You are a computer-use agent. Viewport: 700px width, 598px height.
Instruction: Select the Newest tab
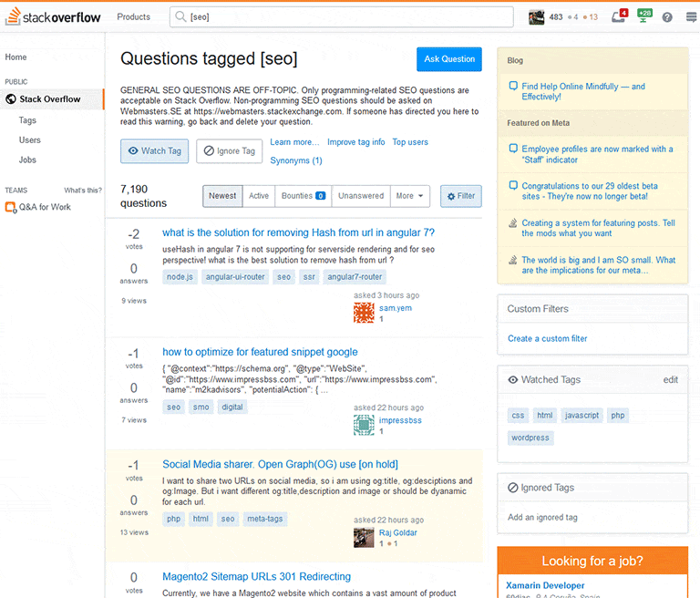click(x=222, y=196)
